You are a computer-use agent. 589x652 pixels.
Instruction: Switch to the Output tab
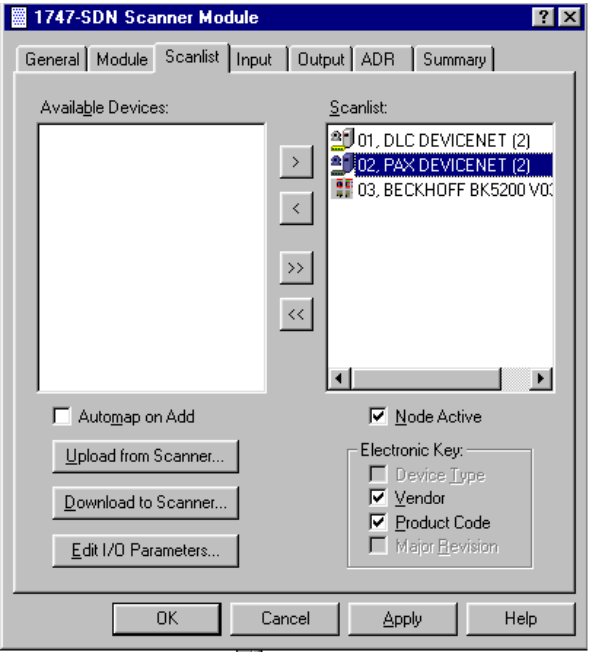(321, 59)
